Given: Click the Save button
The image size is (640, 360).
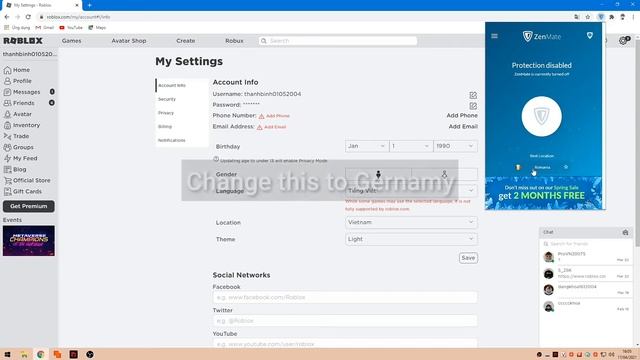Looking at the screenshot, I should (x=468, y=258).
